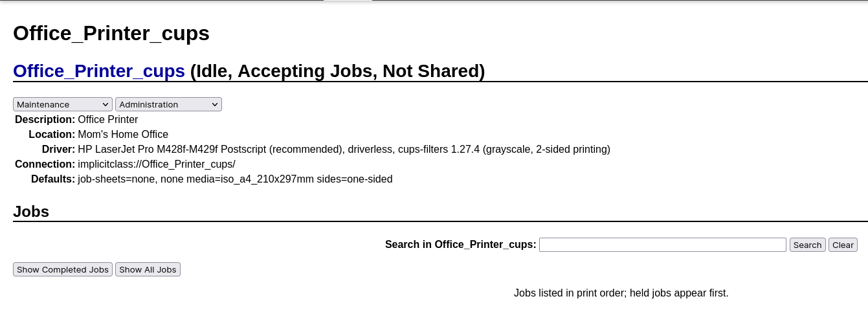Open the Administration dropdown menu

pos(168,104)
